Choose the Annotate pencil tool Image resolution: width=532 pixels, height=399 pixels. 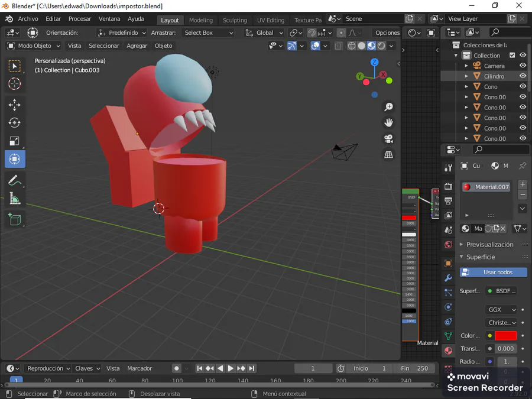(x=15, y=180)
